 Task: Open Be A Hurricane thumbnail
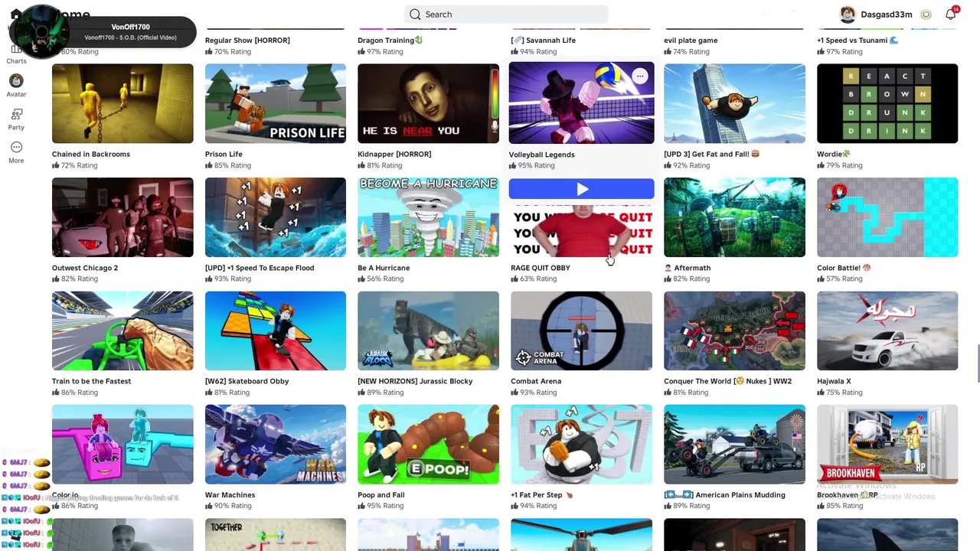click(428, 217)
